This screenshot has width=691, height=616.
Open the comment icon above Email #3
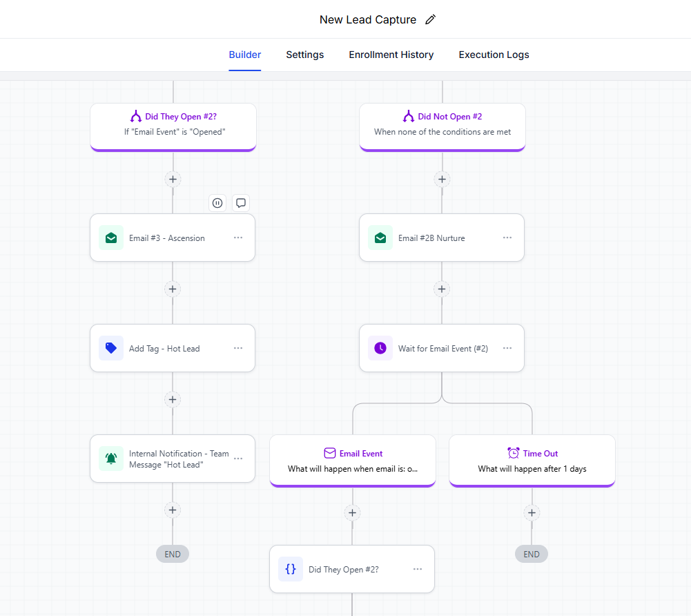(x=241, y=203)
